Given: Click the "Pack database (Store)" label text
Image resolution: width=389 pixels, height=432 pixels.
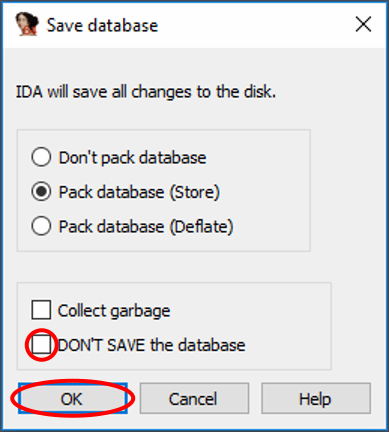Looking at the screenshot, I should (x=139, y=192).
